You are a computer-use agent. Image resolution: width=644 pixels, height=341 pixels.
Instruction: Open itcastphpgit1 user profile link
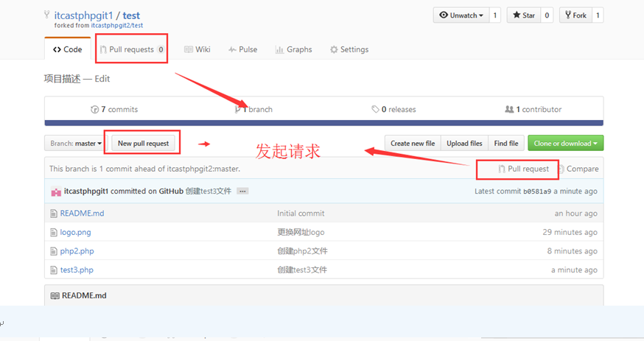[83, 15]
